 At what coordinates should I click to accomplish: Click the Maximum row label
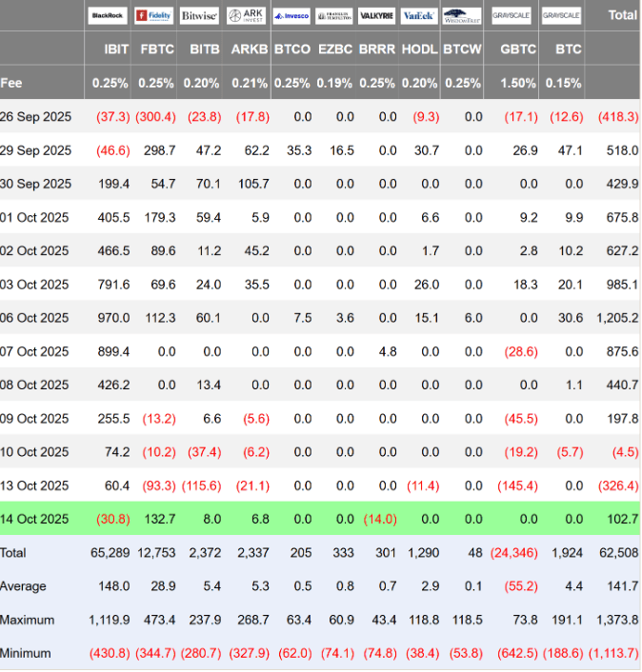[x=28, y=620]
